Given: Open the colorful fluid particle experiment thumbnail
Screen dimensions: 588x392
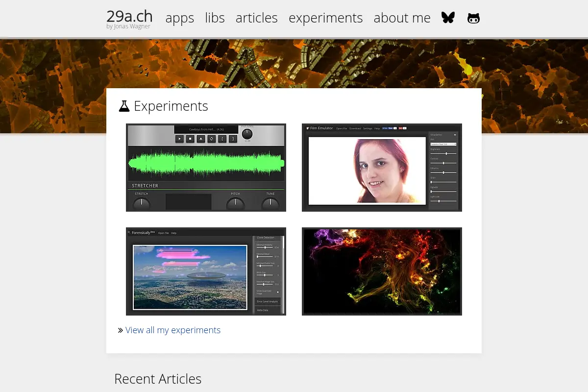Looking at the screenshot, I should coord(382,271).
